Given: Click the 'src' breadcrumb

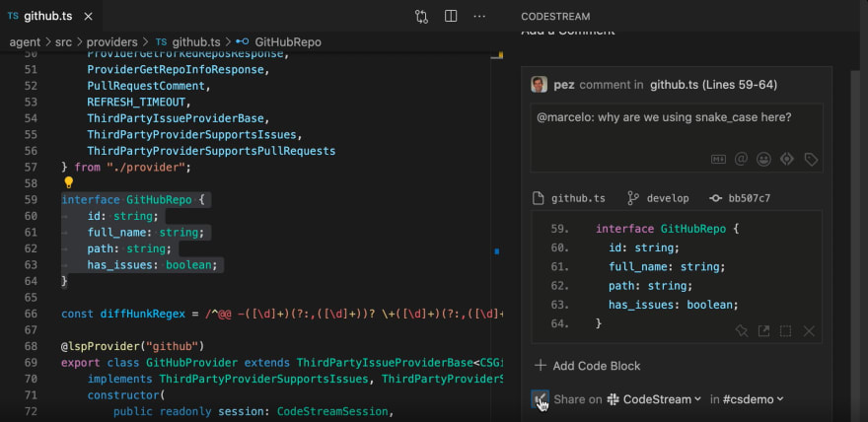Looking at the screenshot, I should [64, 42].
